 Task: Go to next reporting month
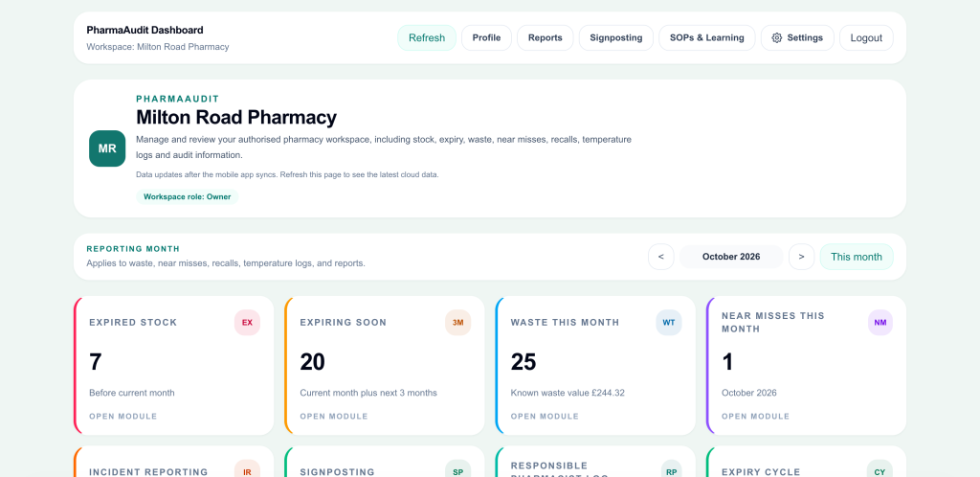(801, 257)
